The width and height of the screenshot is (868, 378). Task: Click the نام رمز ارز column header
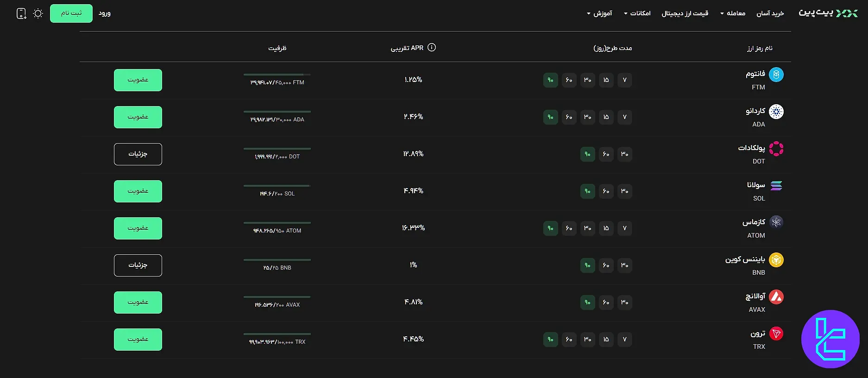(760, 48)
